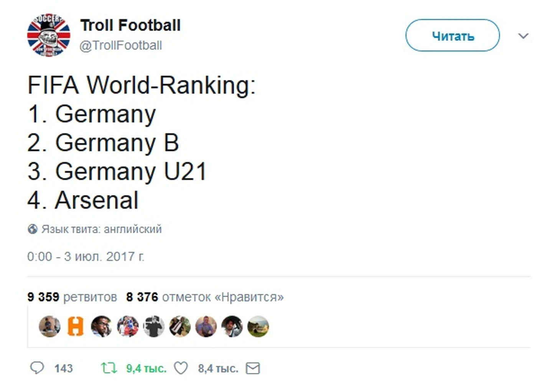This screenshot has height=392, width=560.
Task: Open the Troll Football display name
Action: coord(130,25)
